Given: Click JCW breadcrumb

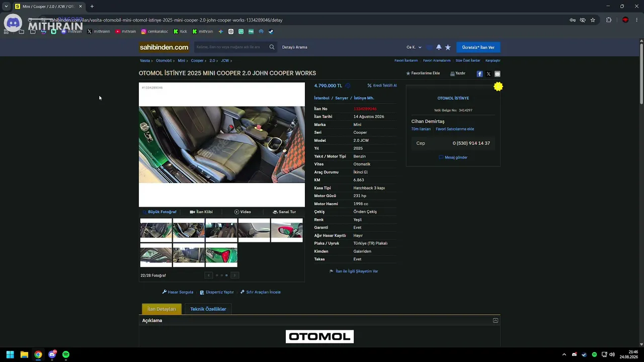Looking at the screenshot, I should click(x=225, y=61).
